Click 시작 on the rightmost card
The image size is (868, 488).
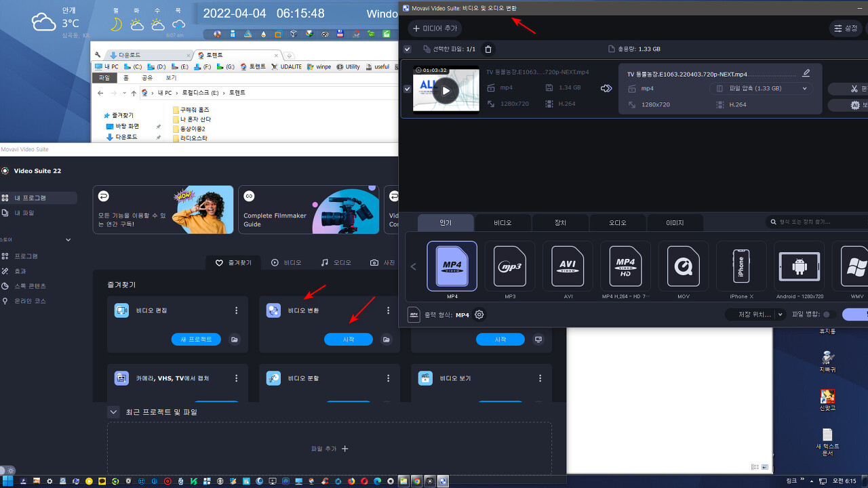(x=500, y=340)
